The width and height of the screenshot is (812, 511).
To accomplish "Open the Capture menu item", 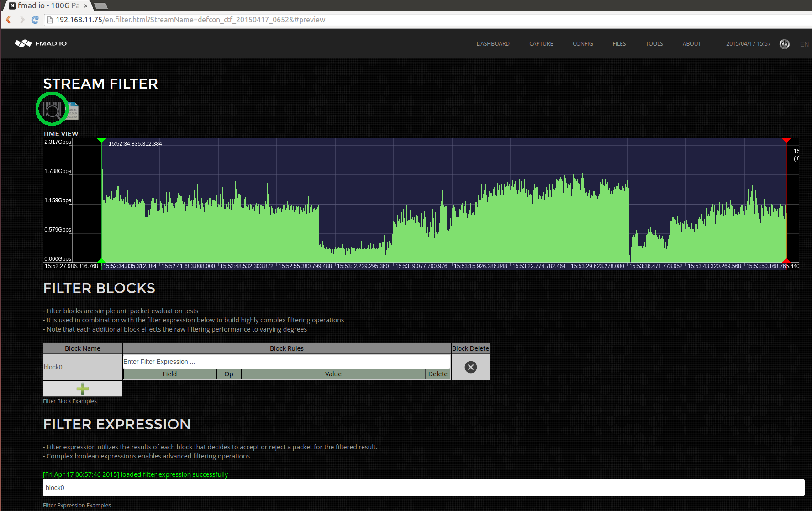I will coord(541,44).
